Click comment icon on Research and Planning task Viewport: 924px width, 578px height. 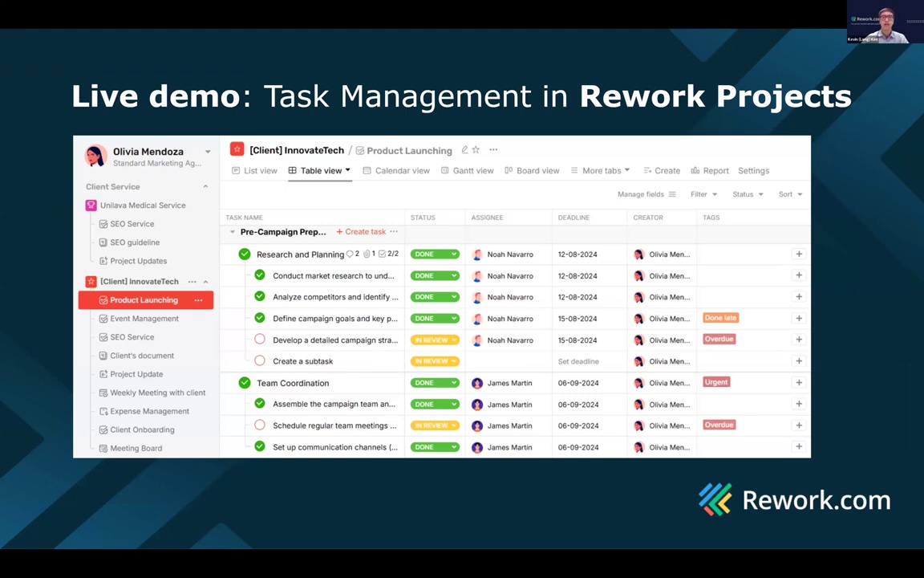[350, 254]
